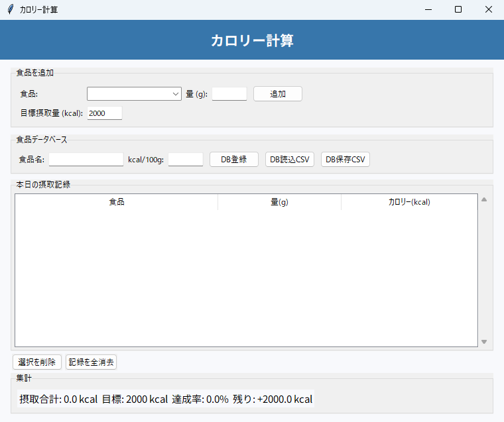This screenshot has height=422, width=504.
Task: Click the 摂取合計 summary text
Action: coord(166,399)
